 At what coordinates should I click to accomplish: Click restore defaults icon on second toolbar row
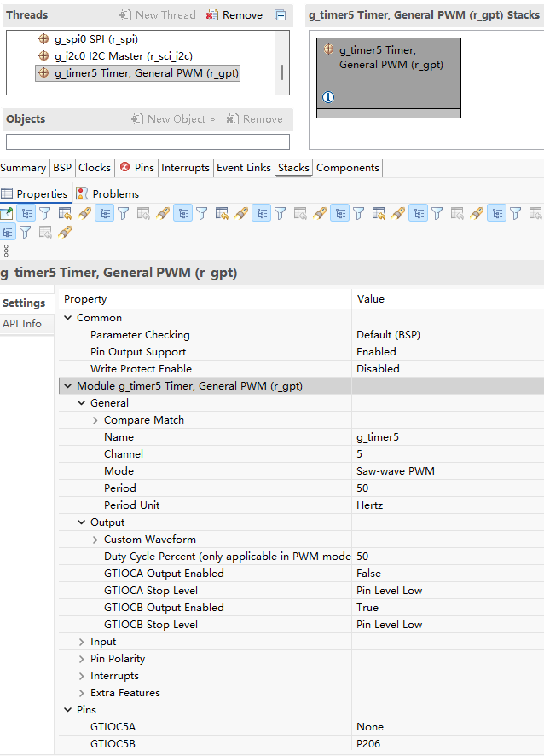tap(45, 233)
